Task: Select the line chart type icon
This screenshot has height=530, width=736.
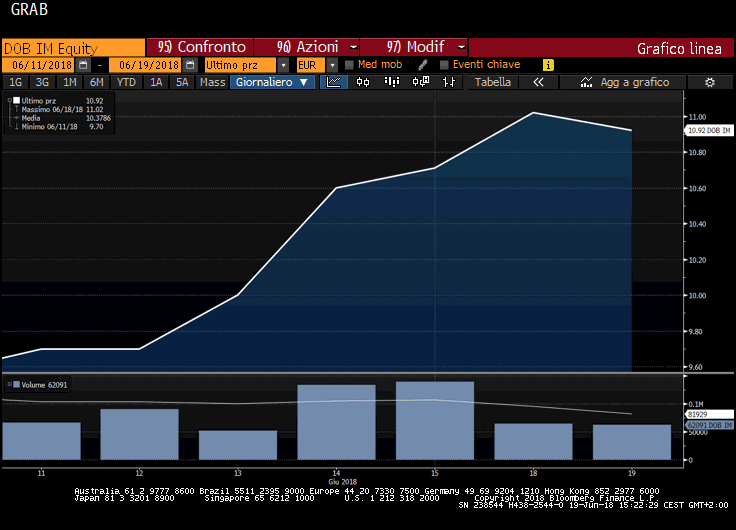Action: coord(335,82)
